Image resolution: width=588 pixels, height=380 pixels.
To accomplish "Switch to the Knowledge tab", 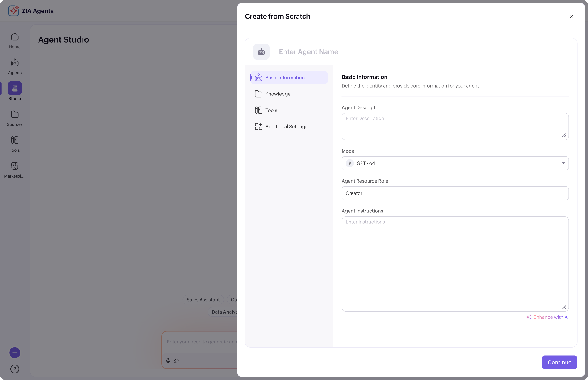I will point(289,94).
